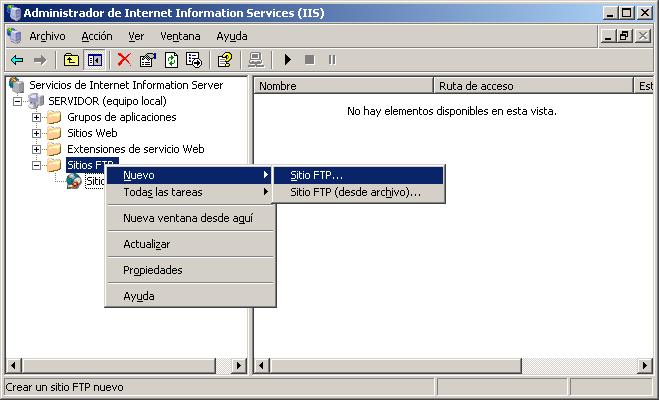Click the IIS icon in the title bar
The image size is (659, 400).
coord(14,13)
